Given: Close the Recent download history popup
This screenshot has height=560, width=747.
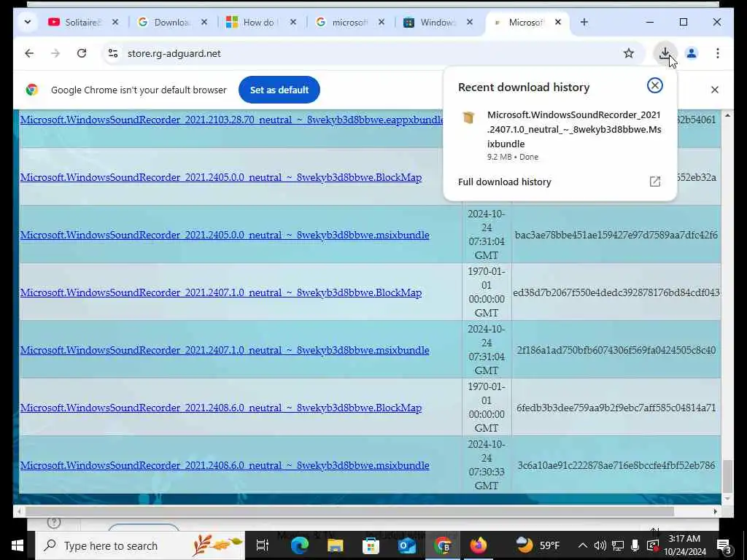Looking at the screenshot, I should point(654,86).
